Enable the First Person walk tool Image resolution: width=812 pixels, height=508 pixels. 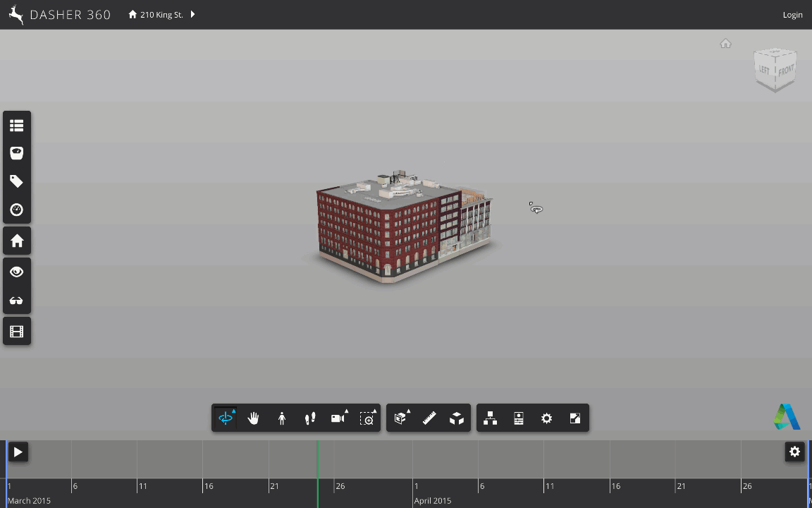[281, 418]
